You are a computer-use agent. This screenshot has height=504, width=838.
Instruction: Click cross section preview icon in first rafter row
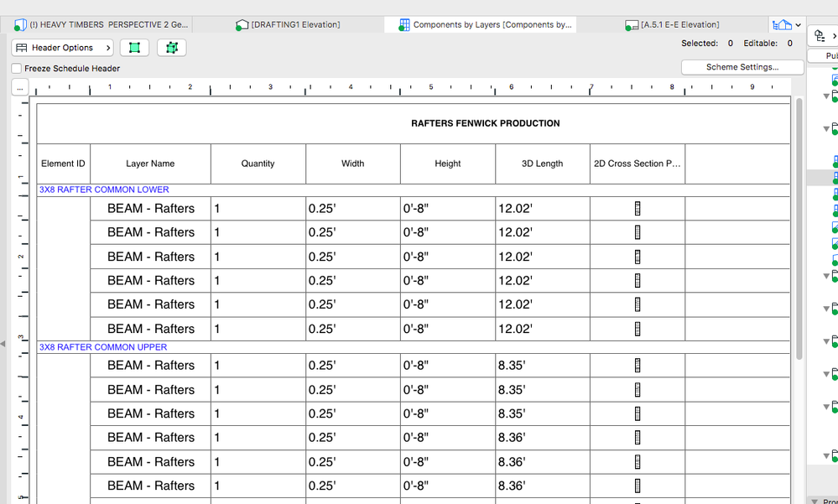pos(638,209)
